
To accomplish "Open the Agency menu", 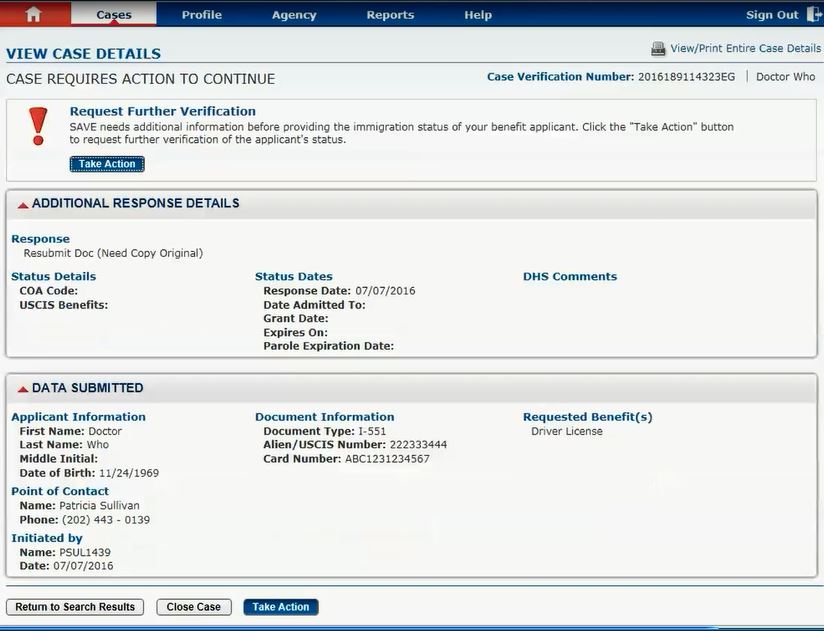I will (294, 15).
